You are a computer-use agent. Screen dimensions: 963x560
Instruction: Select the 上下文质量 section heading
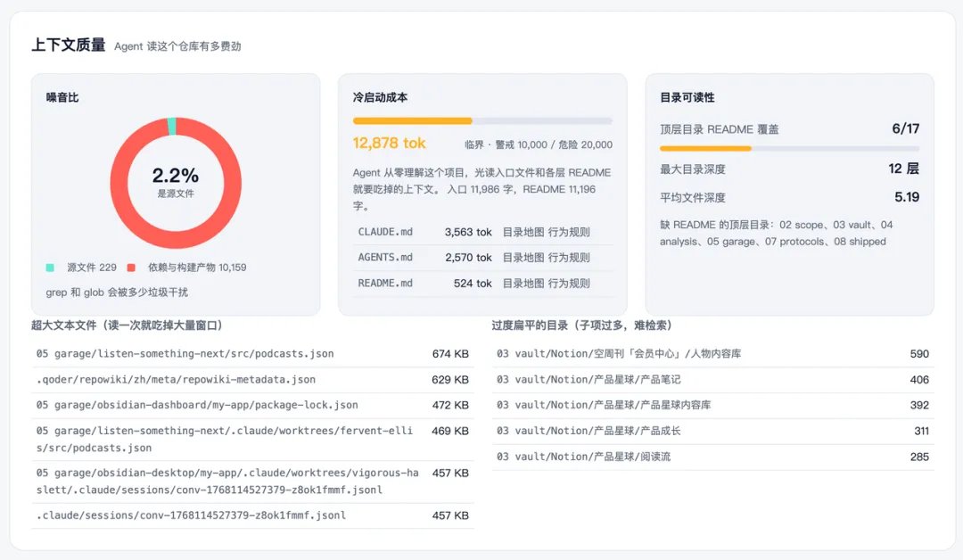pos(68,45)
